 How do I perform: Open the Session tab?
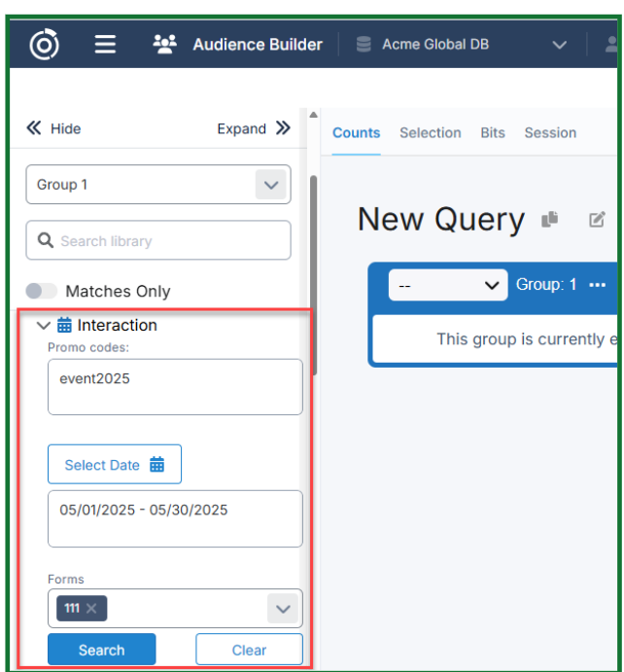pyautogui.click(x=550, y=133)
